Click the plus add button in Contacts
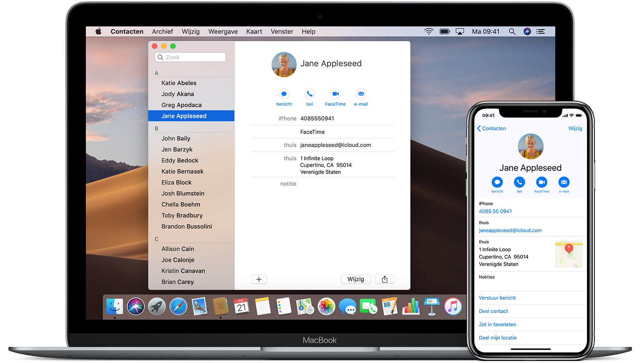 pos(259,279)
